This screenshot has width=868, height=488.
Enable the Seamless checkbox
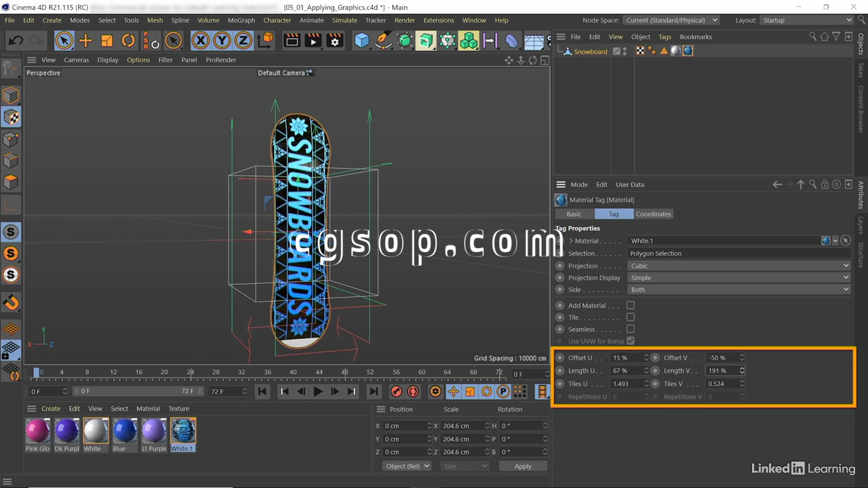[x=630, y=329]
